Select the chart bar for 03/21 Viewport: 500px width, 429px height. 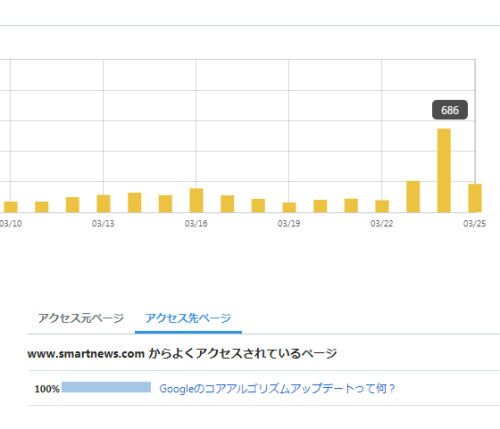pyautogui.click(x=351, y=206)
